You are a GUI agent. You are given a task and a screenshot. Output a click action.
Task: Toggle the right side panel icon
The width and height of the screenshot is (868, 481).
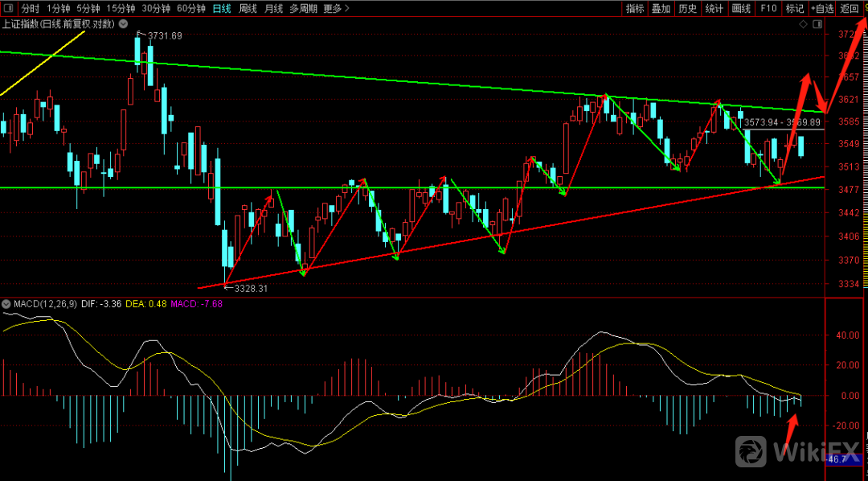[x=818, y=25]
